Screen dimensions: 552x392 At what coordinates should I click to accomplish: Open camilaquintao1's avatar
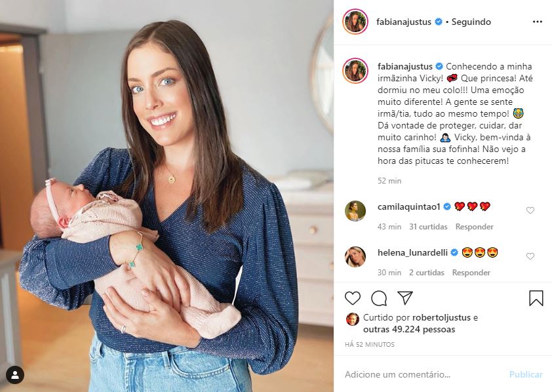coord(355,211)
